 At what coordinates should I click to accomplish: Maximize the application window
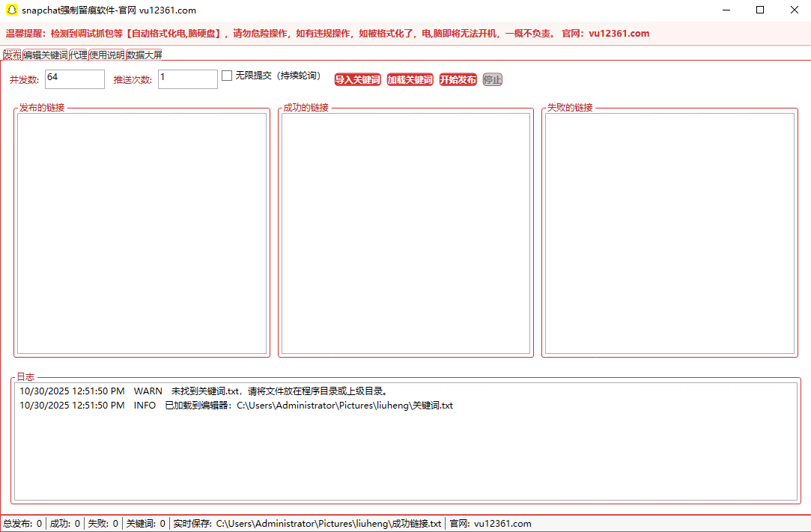click(x=760, y=10)
